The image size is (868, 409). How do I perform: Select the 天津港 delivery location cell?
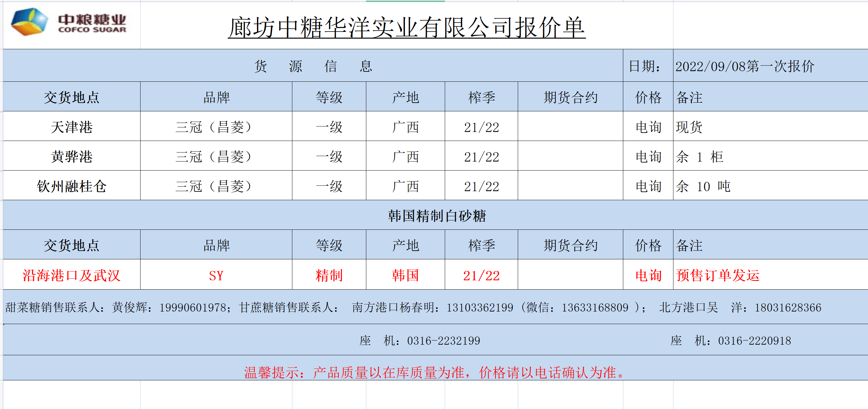click(71, 127)
